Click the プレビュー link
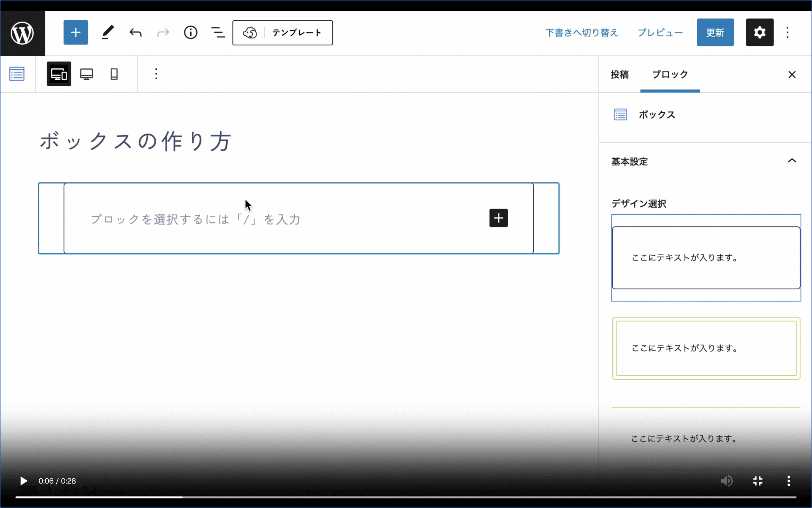Image resolution: width=812 pixels, height=508 pixels. 660,33
